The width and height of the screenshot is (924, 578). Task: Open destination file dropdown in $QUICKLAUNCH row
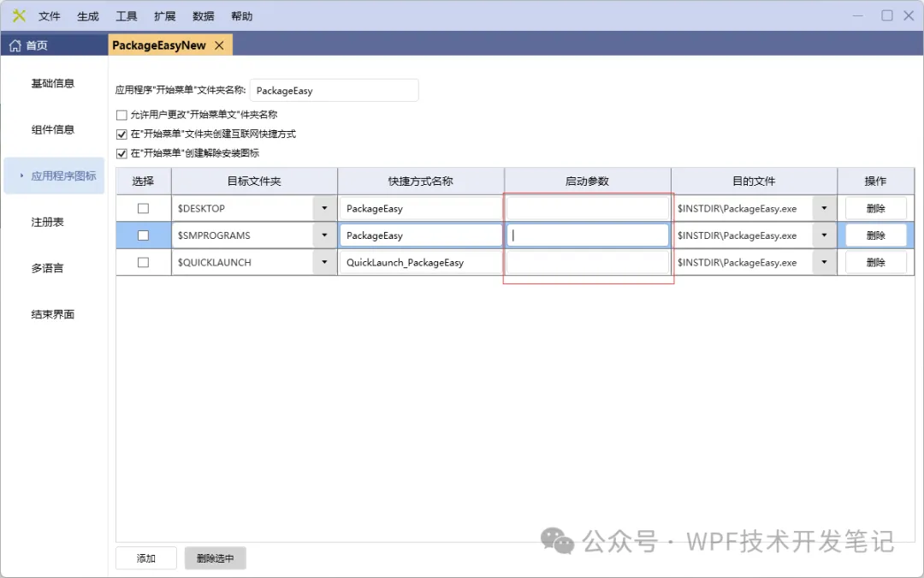point(824,263)
